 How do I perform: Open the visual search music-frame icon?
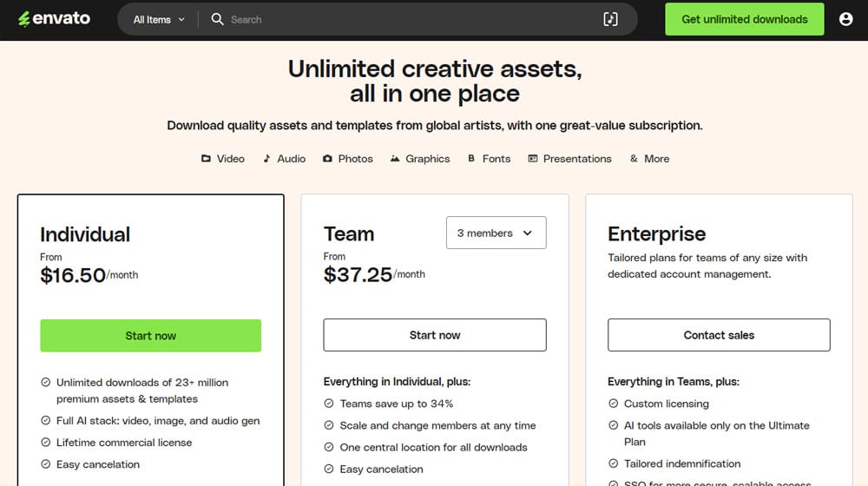click(x=610, y=19)
